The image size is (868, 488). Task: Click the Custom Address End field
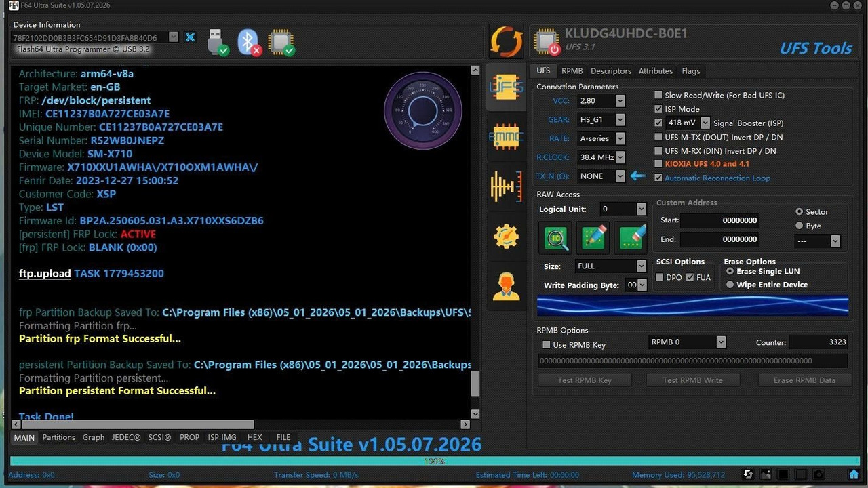719,239
